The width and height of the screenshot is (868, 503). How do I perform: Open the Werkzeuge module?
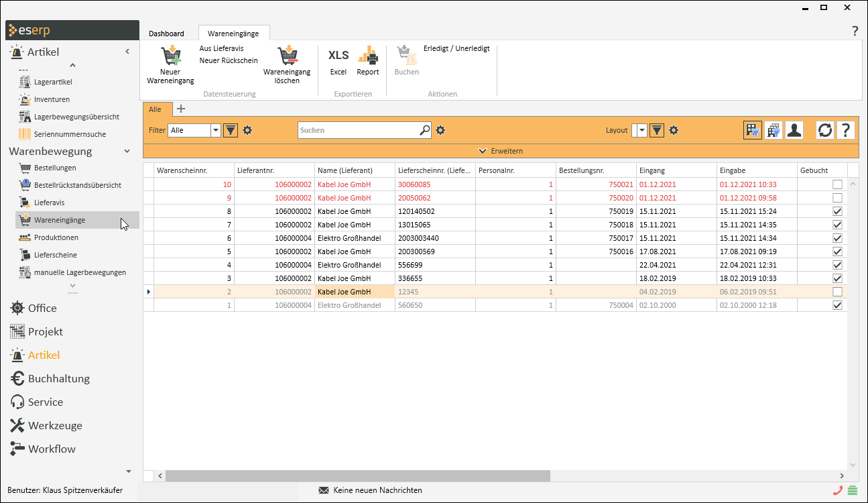(x=55, y=426)
